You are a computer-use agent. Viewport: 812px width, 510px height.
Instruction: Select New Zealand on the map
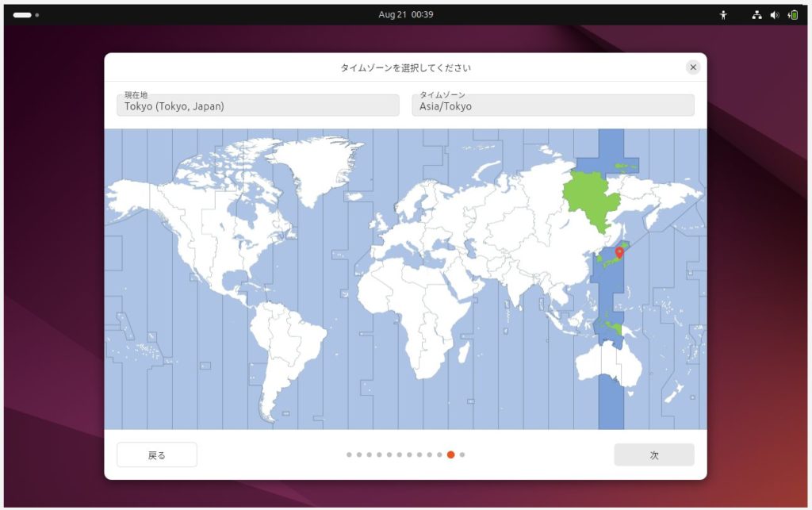(x=674, y=393)
